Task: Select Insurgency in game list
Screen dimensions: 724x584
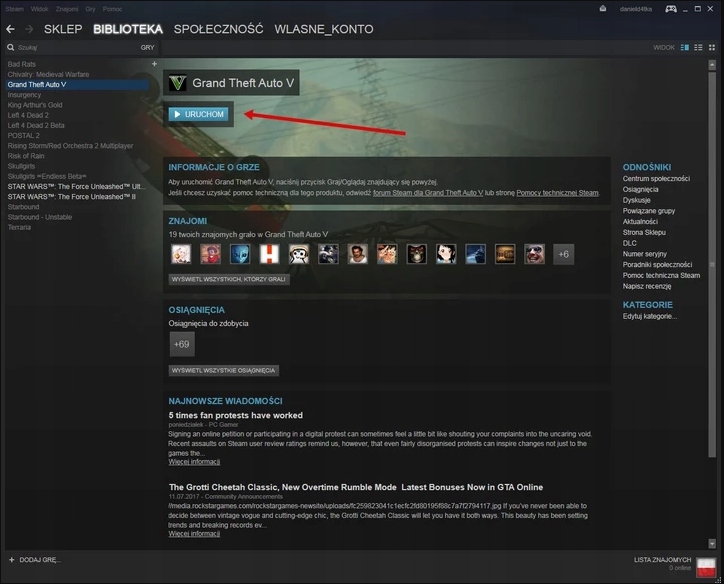Action: [x=24, y=95]
